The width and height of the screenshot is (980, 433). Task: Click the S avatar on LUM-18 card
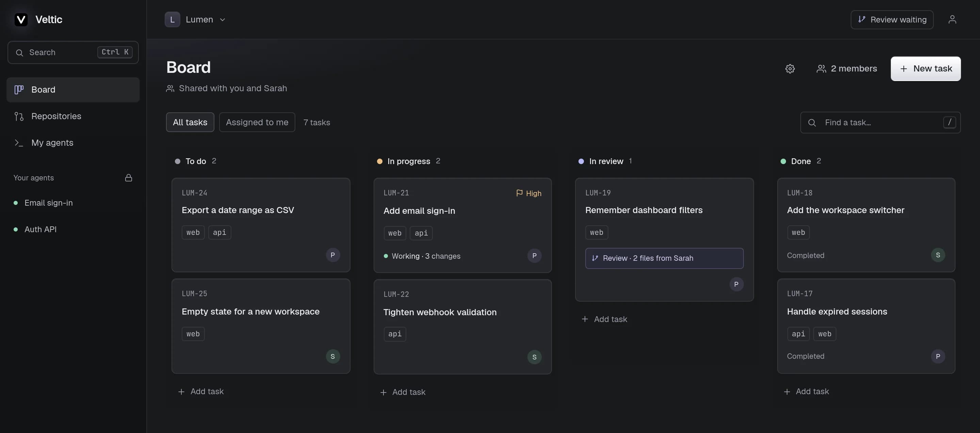coord(938,255)
